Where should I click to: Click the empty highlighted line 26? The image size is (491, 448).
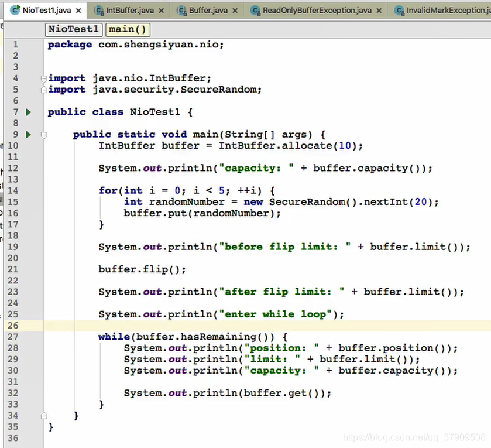(267, 326)
